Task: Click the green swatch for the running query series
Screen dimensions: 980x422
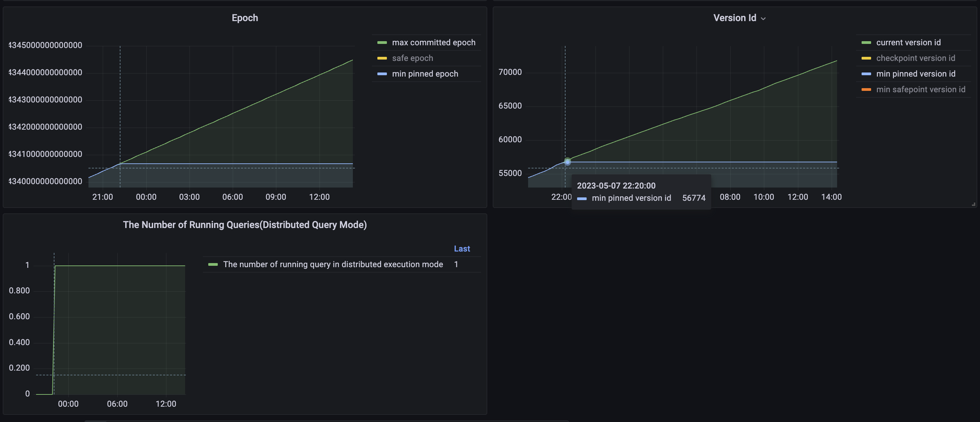Action: coord(213,264)
